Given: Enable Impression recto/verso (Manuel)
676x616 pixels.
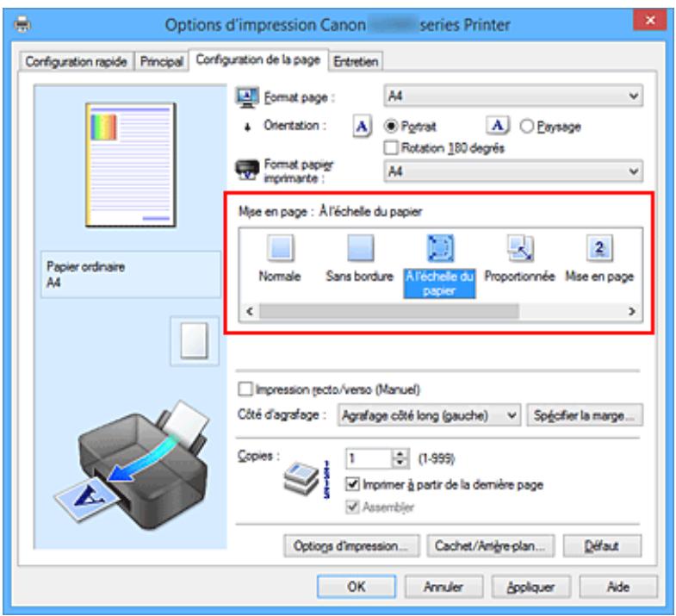Looking at the screenshot, I should click(245, 389).
